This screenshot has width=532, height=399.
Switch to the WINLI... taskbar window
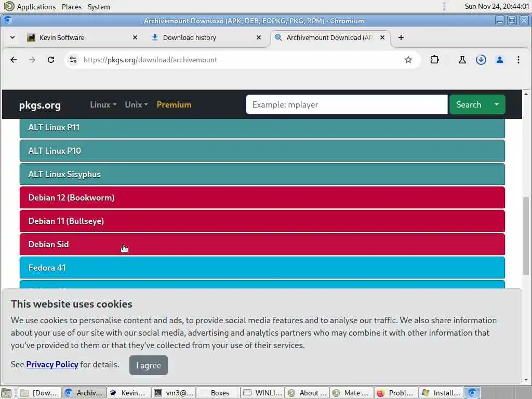tap(262, 393)
